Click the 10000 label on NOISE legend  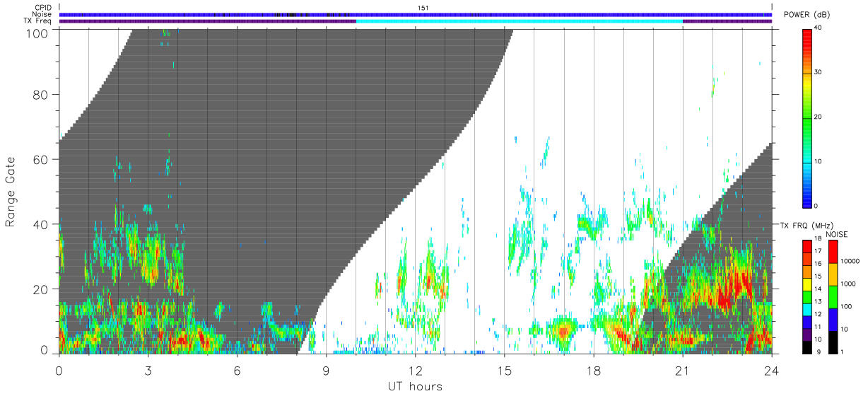850,261
